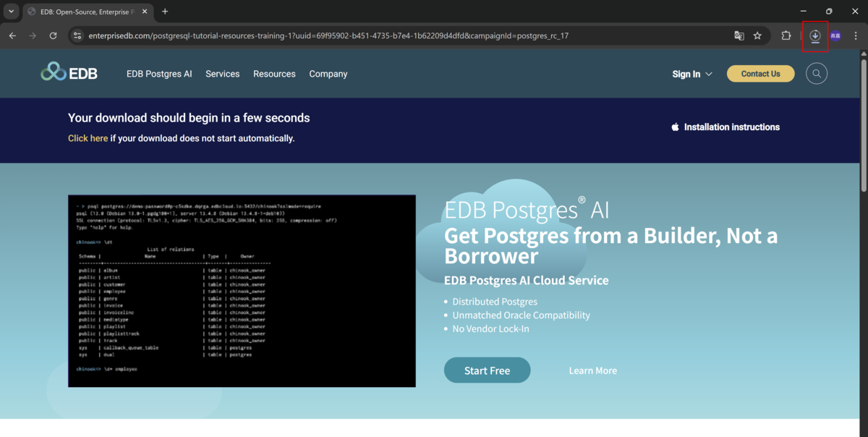Open the Services menu

(222, 74)
